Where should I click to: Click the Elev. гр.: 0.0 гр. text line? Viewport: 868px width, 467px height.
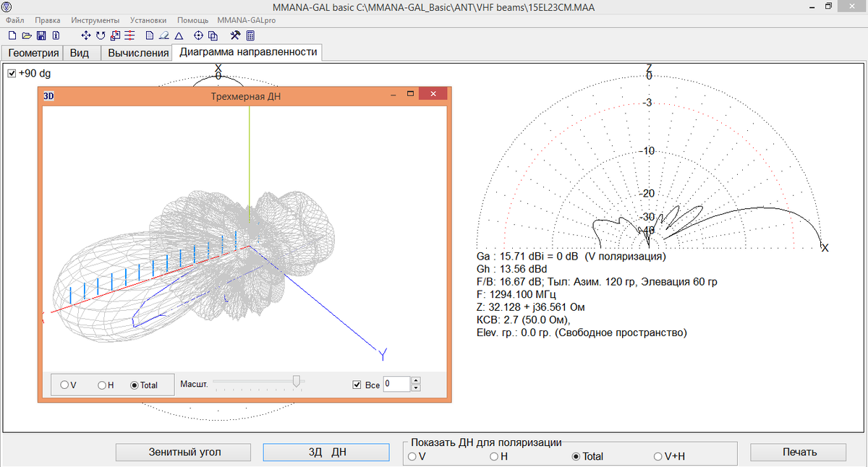(581, 333)
